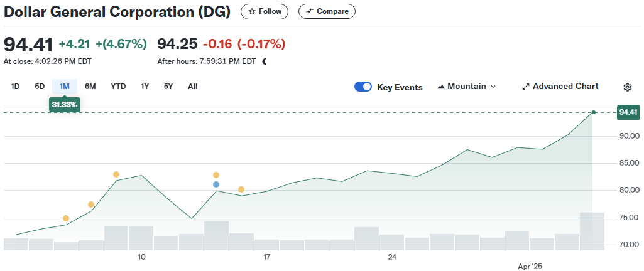The image size is (644, 271).
Task: Click the chart endpoint dot at 94.41
Action: point(593,112)
